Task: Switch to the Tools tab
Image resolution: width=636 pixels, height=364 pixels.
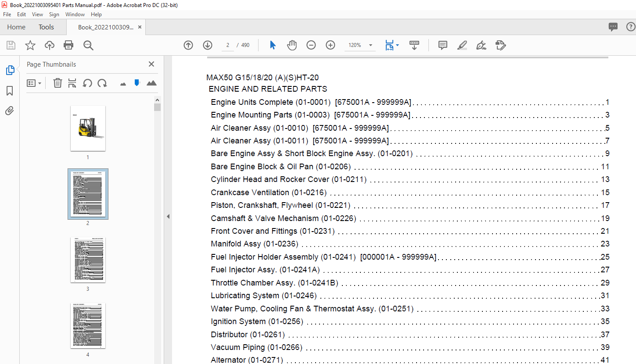Action: (46, 27)
